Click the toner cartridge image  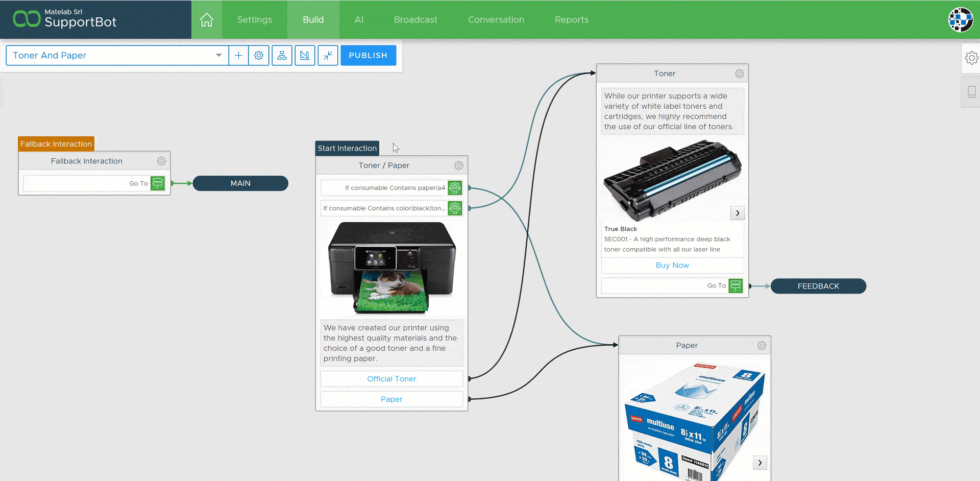tap(672, 180)
